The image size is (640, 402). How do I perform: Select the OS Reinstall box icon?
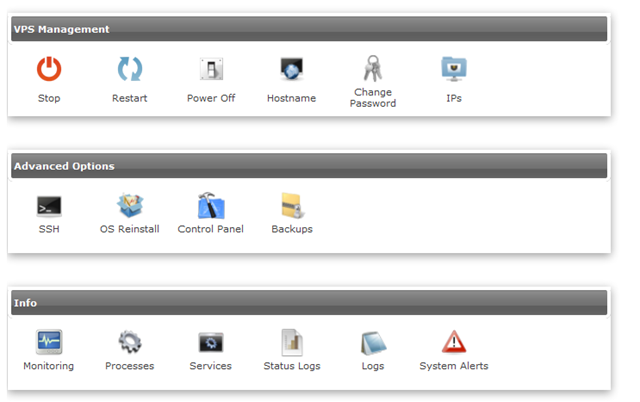point(130,205)
